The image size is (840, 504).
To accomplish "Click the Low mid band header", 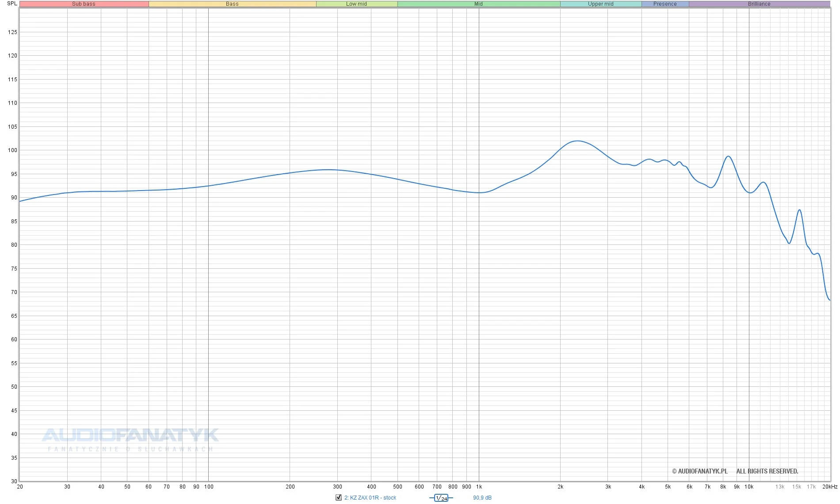I will click(357, 4).
